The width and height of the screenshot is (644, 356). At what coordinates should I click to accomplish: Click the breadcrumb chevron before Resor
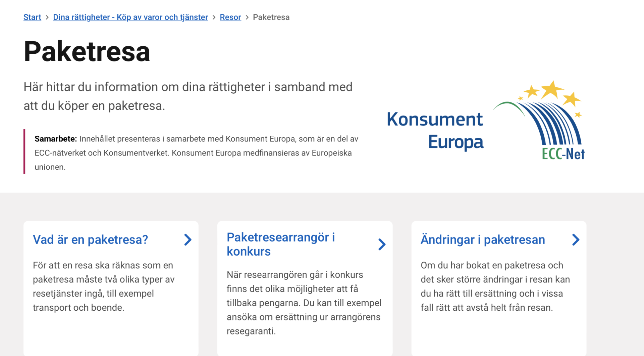pyautogui.click(x=214, y=17)
